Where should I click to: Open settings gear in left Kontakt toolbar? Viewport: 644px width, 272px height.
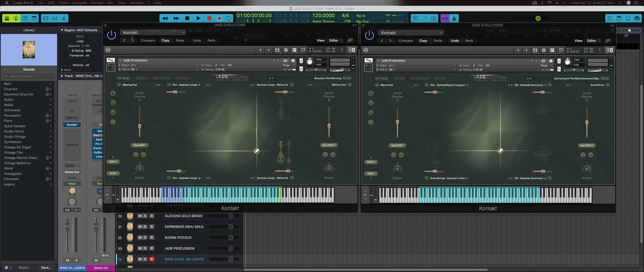point(286,50)
